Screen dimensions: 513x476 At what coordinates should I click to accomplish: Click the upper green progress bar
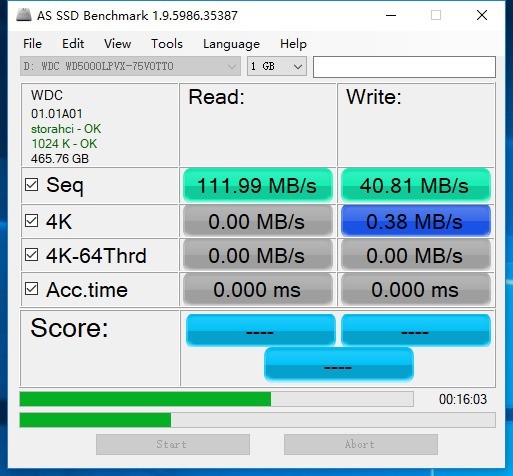pos(217,399)
